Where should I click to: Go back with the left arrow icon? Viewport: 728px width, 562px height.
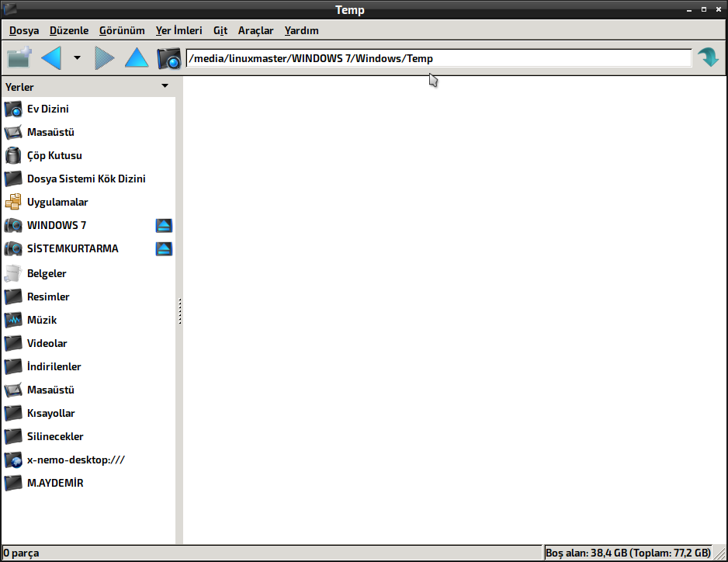[51, 58]
